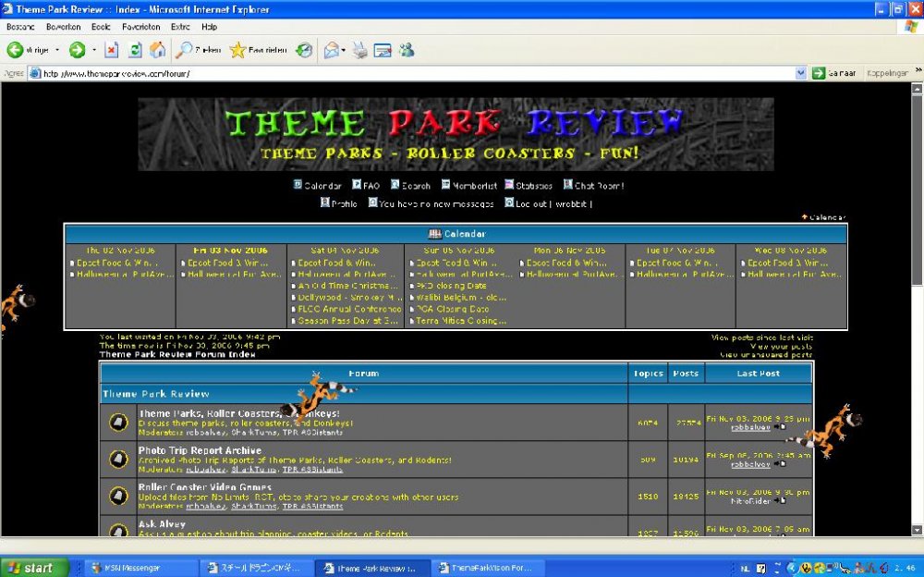The height and width of the screenshot is (577, 924).
Task: Click the Windows Start button
Action: pyautogui.click(x=34, y=568)
